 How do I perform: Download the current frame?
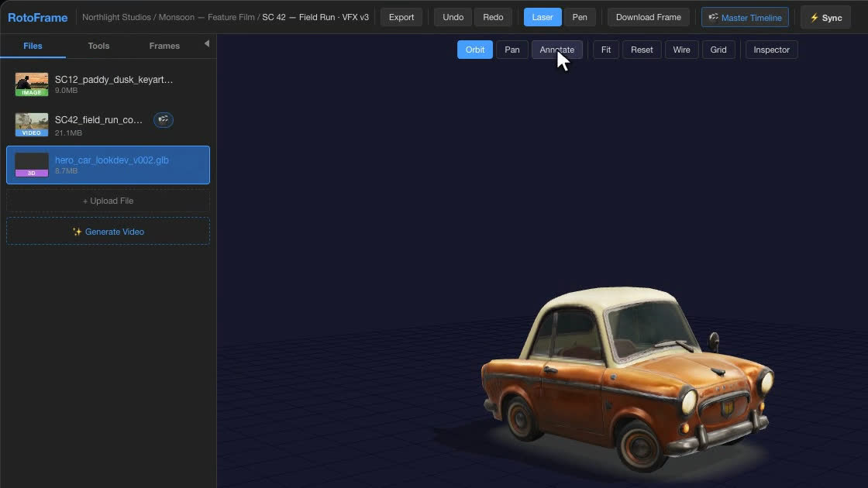[x=648, y=17]
